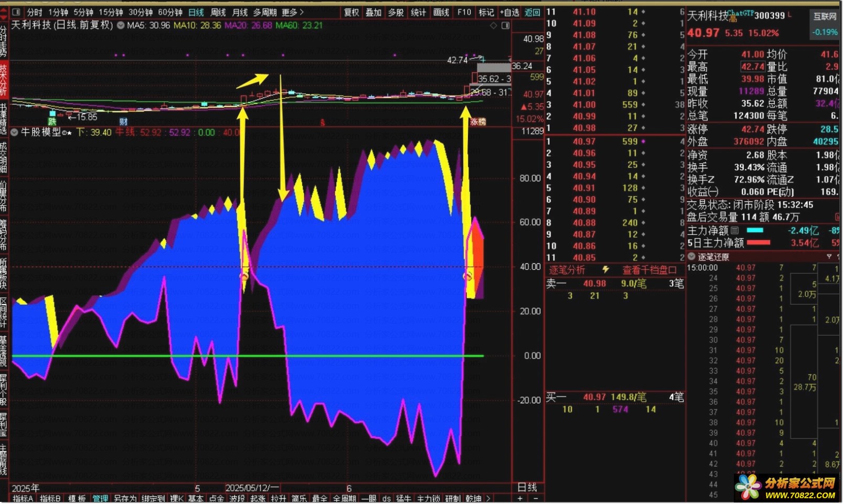Switch chart to 月线 monthly period
This screenshot has height=504, width=844.
click(x=240, y=12)
